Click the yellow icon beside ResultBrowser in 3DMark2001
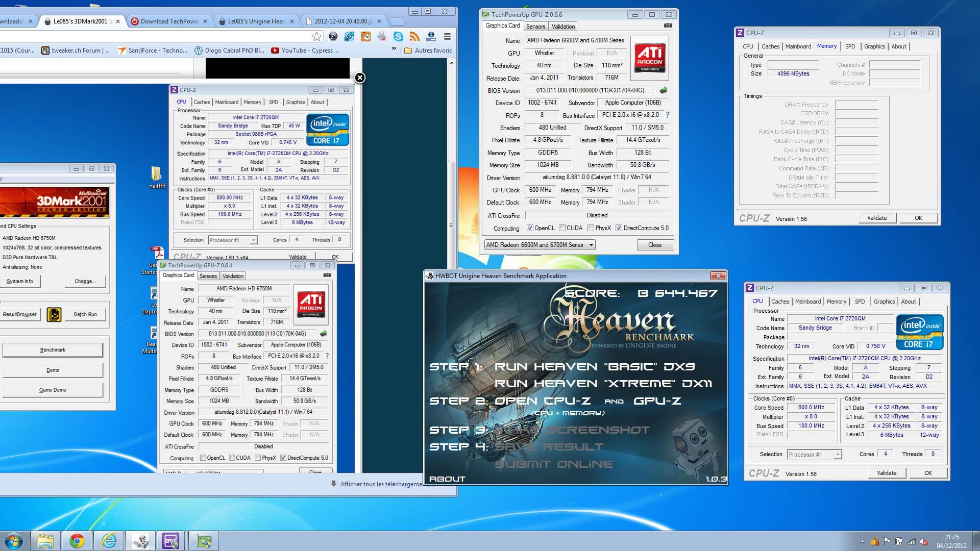Screen dimensions: 980x551 click(x=54, y=314)
